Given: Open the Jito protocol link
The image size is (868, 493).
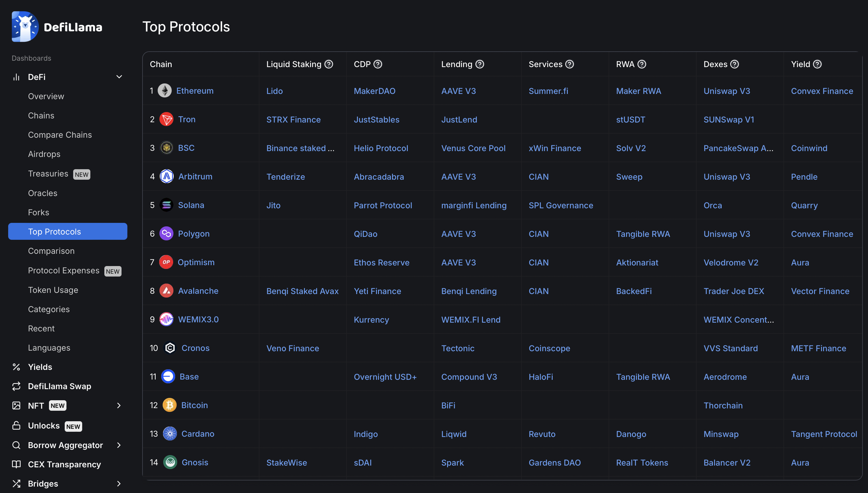Looking at the screenshot, I should 273,205.
